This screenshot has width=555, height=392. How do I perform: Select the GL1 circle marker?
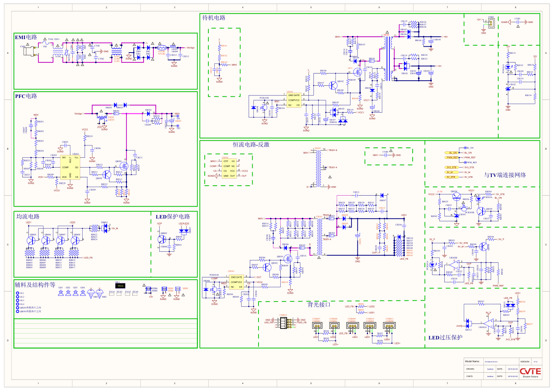click(18, 293)
